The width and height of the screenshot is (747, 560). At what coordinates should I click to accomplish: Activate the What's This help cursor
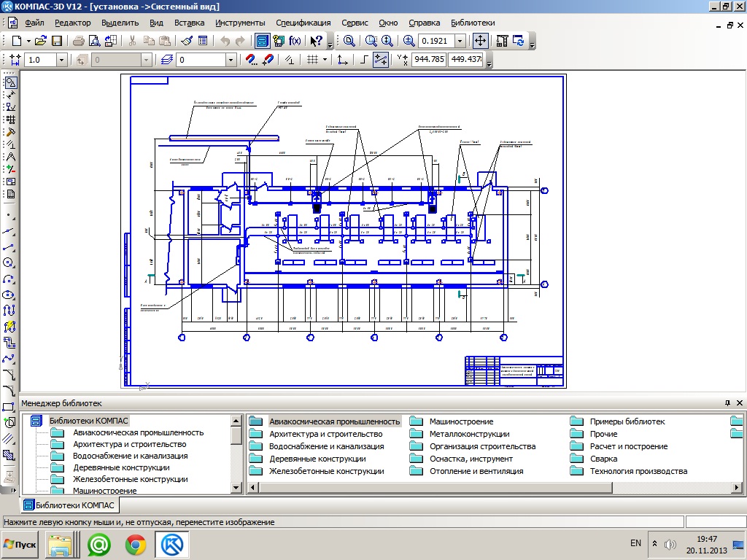(316, 41)
